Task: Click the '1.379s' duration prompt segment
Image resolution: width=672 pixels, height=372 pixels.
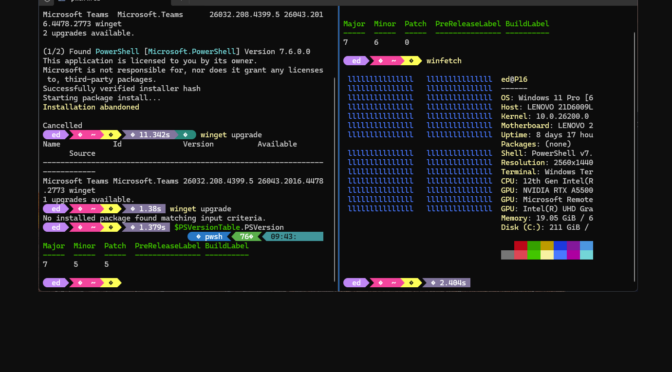Action: coord(146,227)
